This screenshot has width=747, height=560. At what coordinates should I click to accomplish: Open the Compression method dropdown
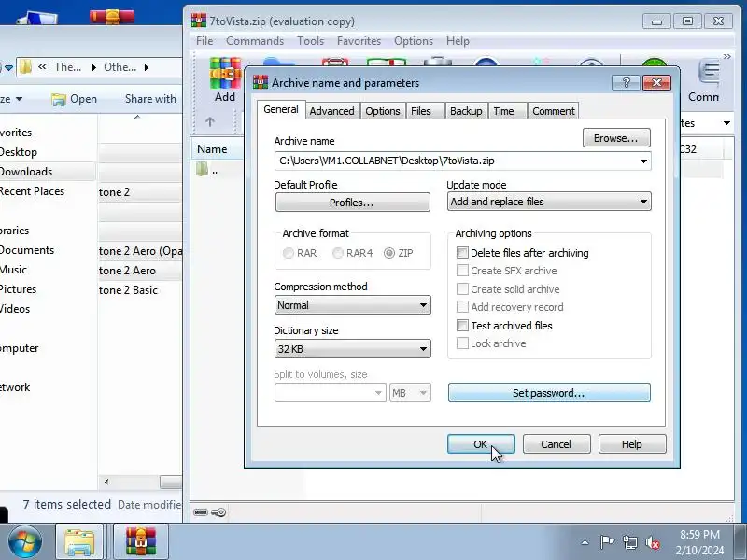pyautogui.click(x=353, y=305)
